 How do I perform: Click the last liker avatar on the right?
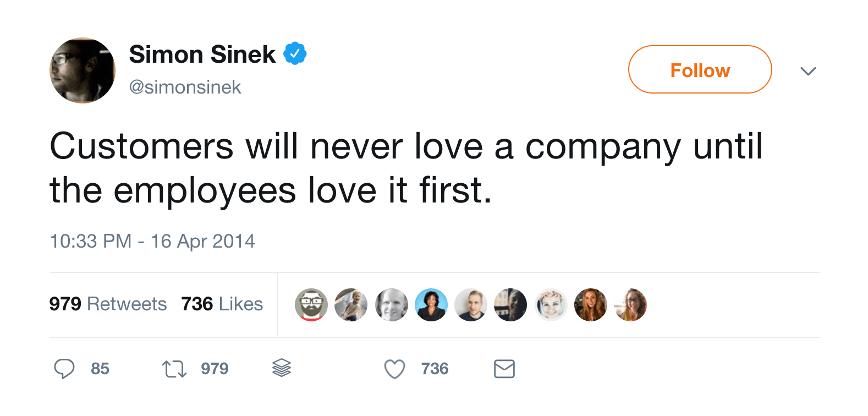(x=630, y=305)
